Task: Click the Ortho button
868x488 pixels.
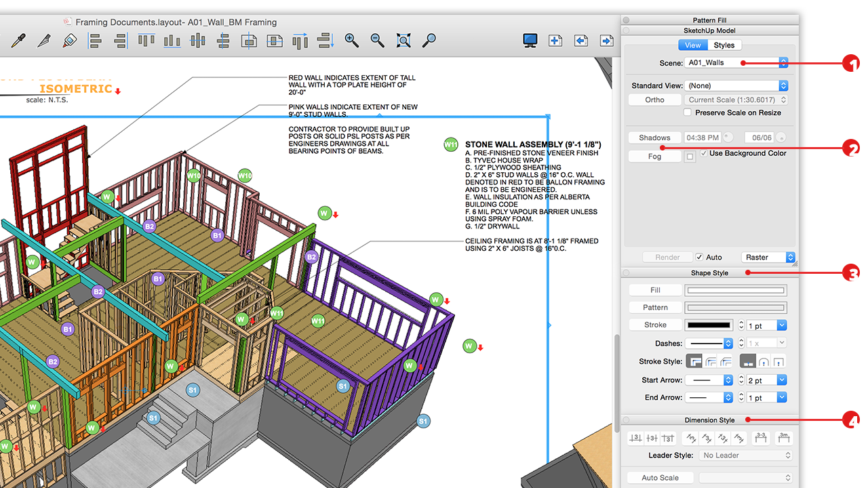Action: click(x=654, y=100)
